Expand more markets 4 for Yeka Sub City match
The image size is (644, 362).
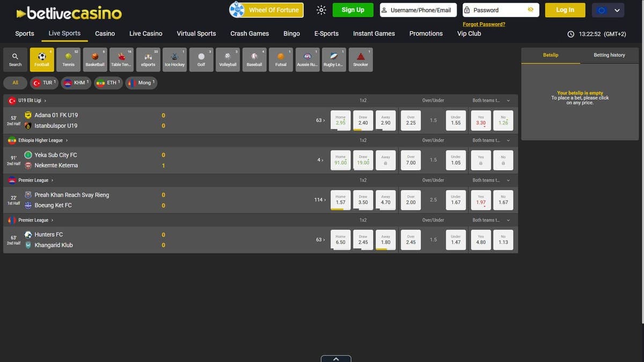point(320,160)
